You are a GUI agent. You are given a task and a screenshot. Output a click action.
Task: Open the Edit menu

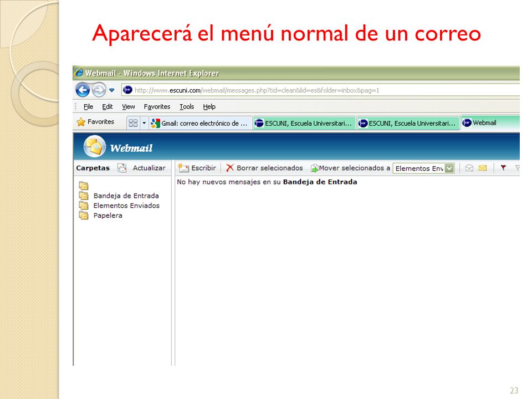point(107,106)
